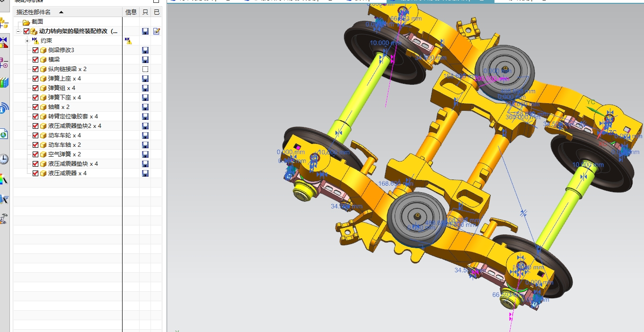This screenshot has height=332, width=644.
Task: Select the 空气弹簧 x 2 label
Action: pos(65,154)
